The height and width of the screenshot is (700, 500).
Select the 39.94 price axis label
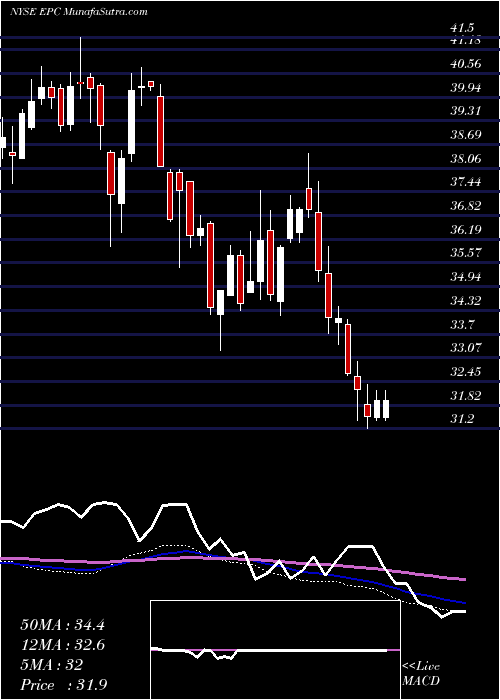[x=466, y=88]
